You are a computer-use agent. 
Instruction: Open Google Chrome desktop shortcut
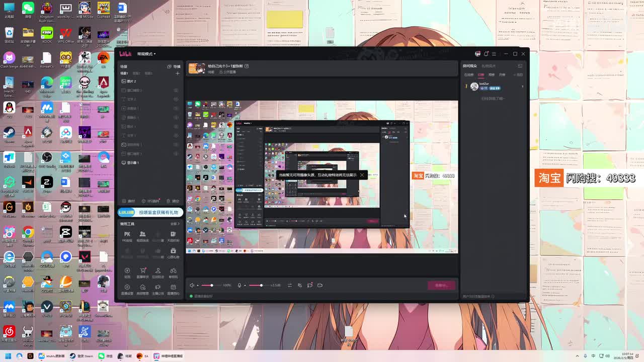tap(28, 234)
